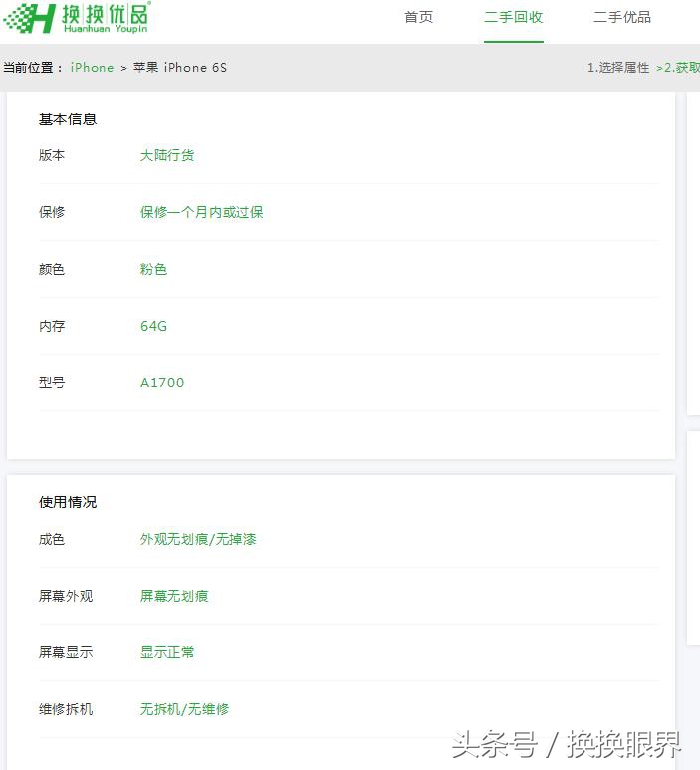Screen dimensions: 700x770
Task: Click the 保修一个月内或过保 warranty value
Action: click(x=202, y=212)
